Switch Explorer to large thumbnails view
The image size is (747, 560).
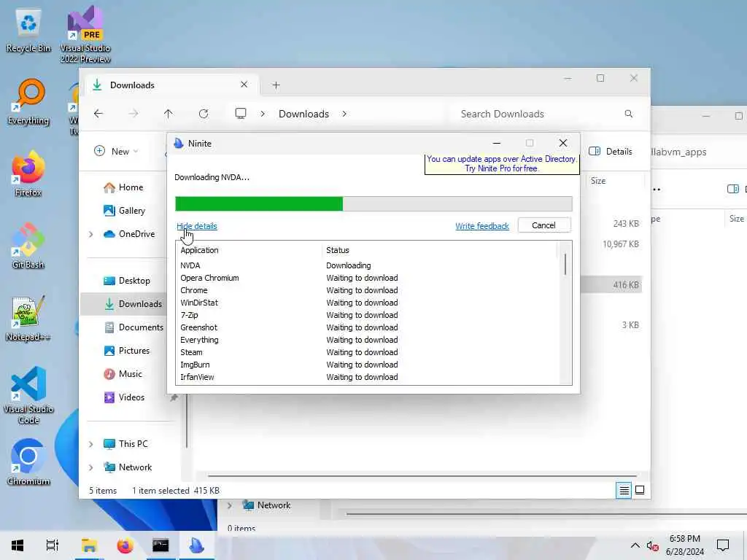tap(640, 490)
